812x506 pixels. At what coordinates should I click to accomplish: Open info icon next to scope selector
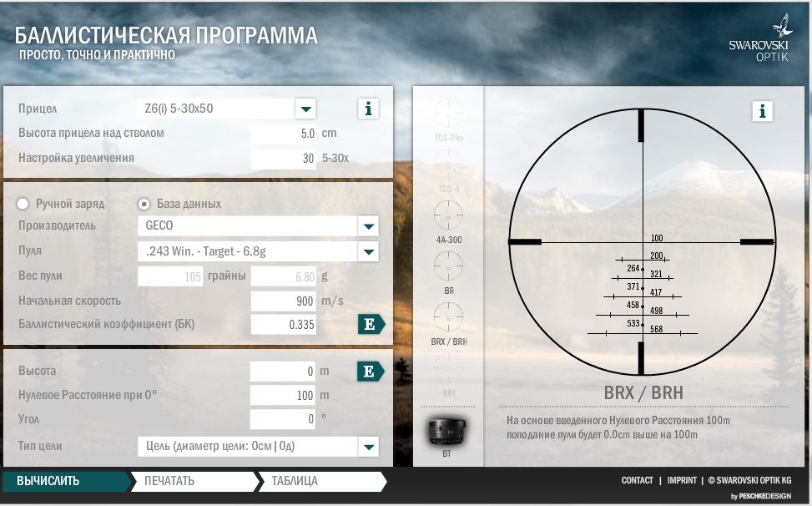[x=368, y=109]
